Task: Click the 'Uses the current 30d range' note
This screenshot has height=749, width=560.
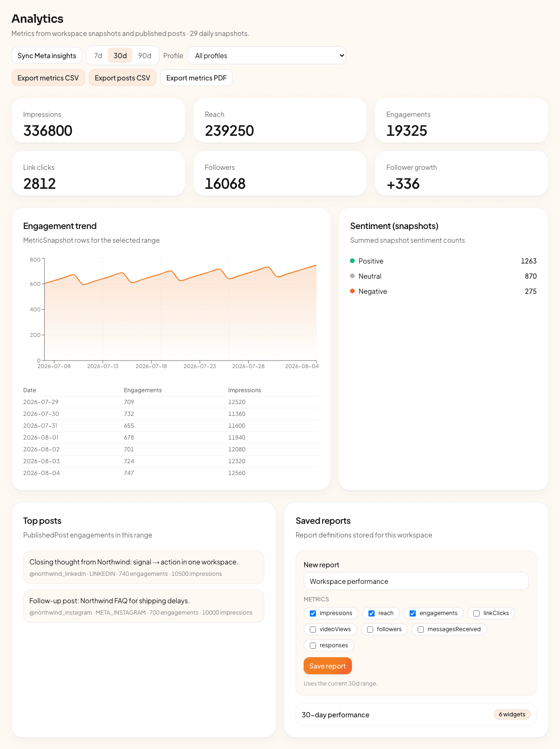Action: coord(341,684)
